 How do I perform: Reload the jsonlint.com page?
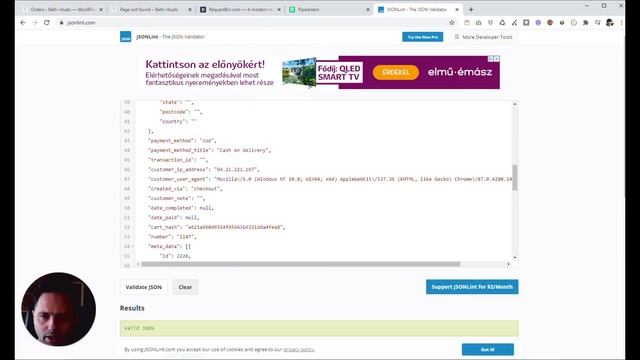point(47,23)
